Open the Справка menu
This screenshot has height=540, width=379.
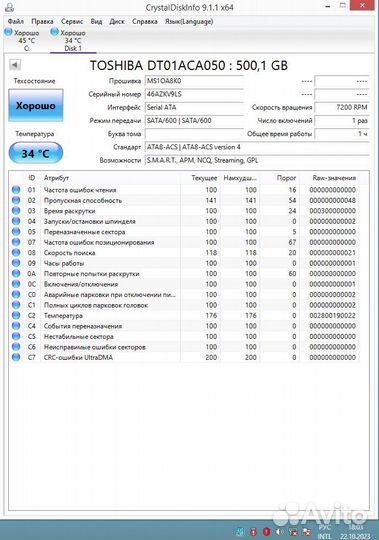pyautogui.click(x=145, y=21)
